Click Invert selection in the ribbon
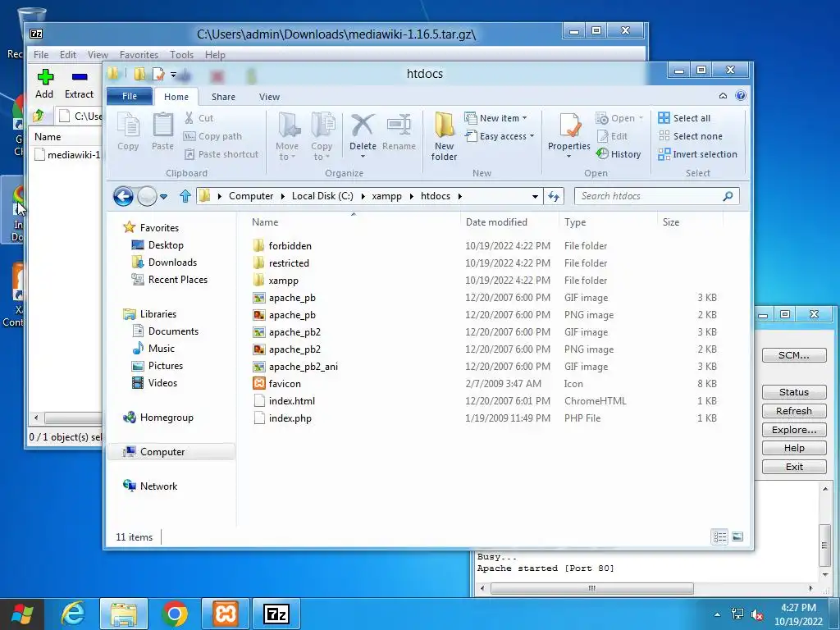Image resolution: width=840 pixels, height=630 pixels. point(697,154)
